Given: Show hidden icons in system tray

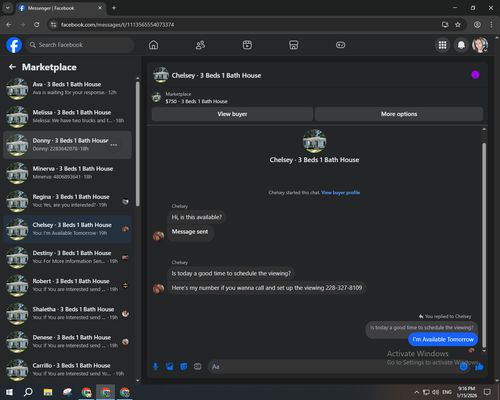Looking at the screenshot, I should pyautogui.click(x=416, y=392).
